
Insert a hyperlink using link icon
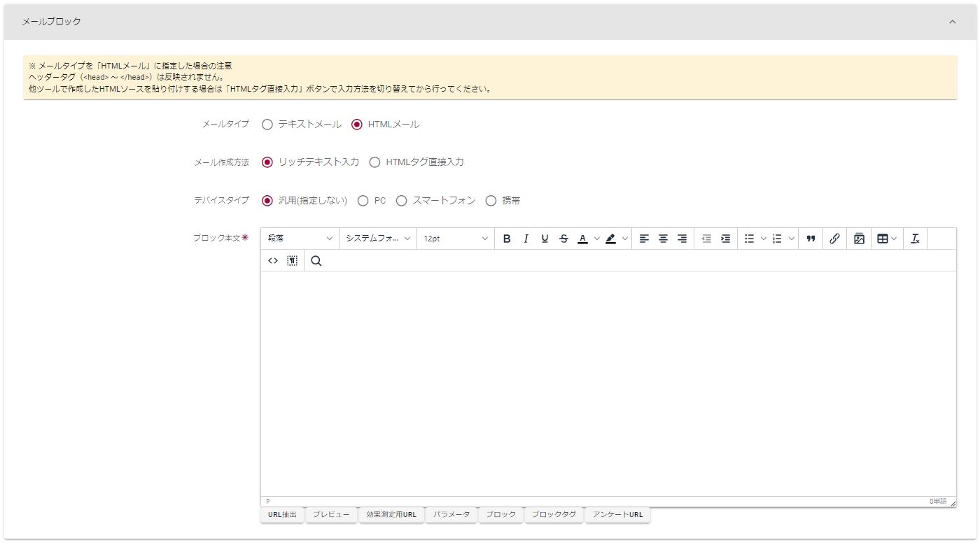point(834,239)
